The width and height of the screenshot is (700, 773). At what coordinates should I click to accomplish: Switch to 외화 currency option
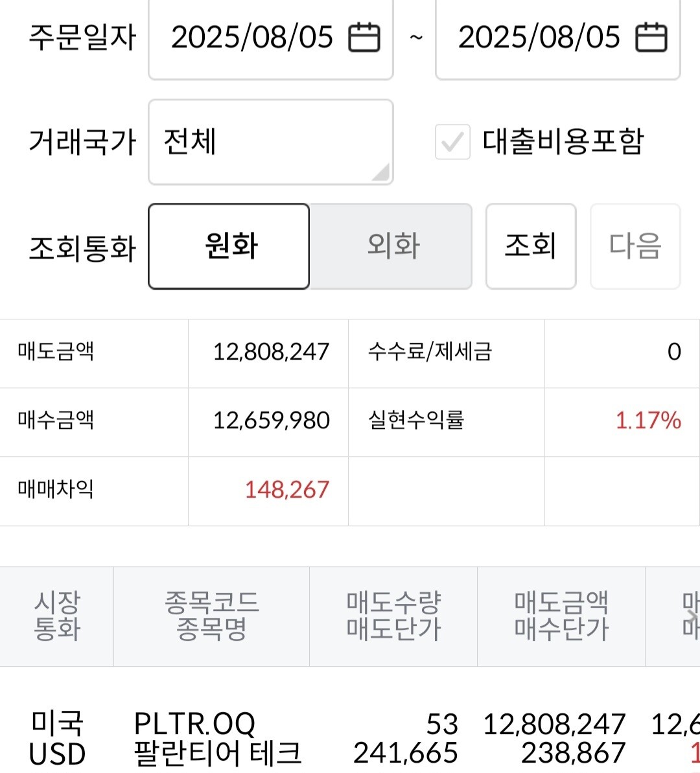[x=391, y=246]
